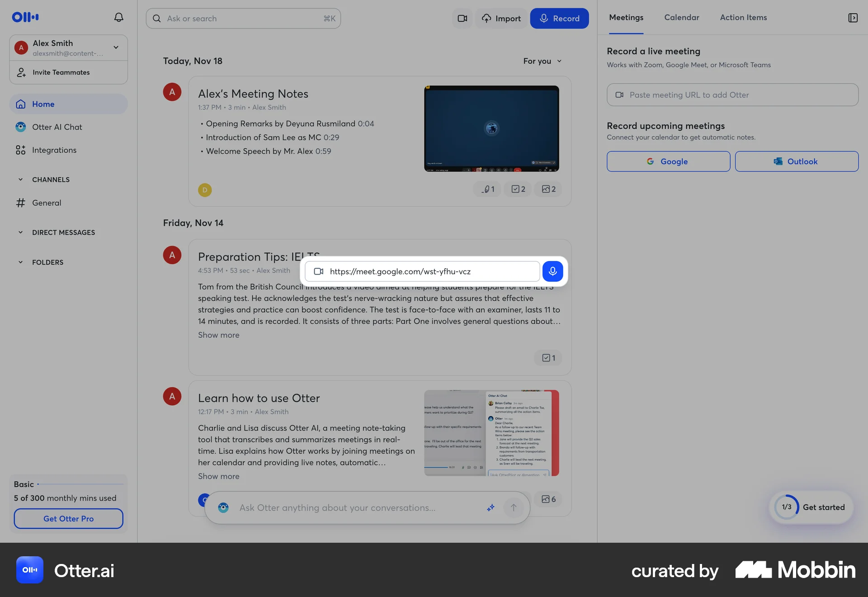Collapse the DIRECT MESSAGES section
This screenshot has width=868, height=597.
(x=20, y=232)
